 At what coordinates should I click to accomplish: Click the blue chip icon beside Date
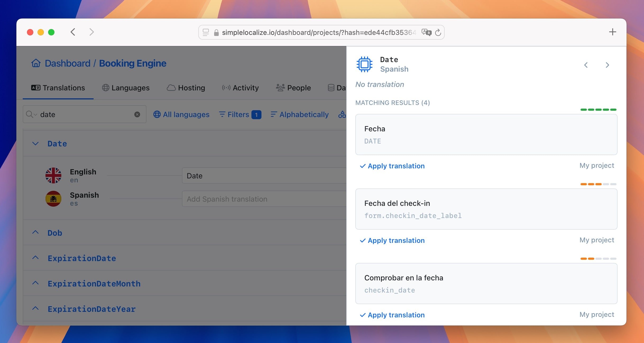point(364,64)
